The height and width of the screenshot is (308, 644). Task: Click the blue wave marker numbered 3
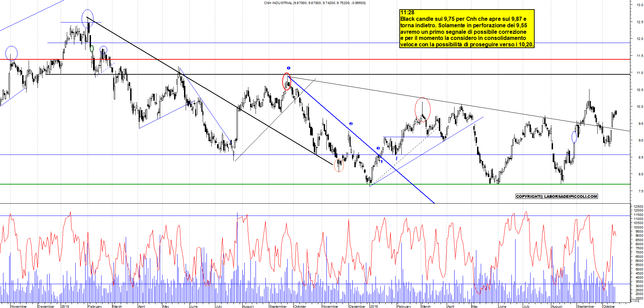pos(378,148)
